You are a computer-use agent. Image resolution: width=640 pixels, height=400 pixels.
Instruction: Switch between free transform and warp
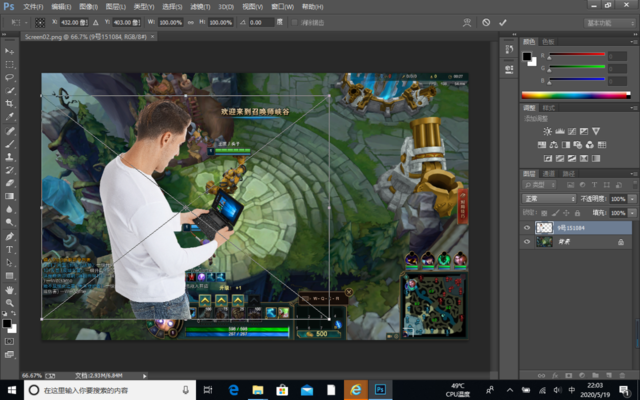[x=467, y=22]
